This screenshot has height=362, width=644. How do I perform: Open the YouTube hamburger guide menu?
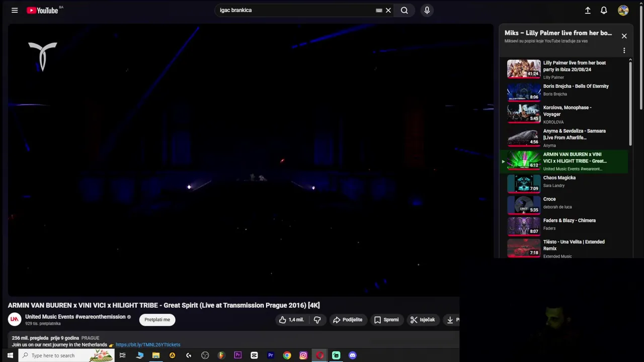(x=15, y=10)
